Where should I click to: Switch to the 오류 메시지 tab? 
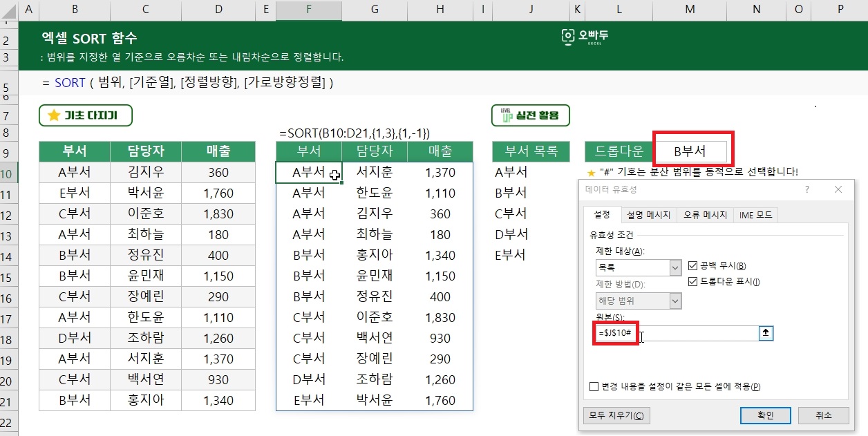tap(705, 215)
